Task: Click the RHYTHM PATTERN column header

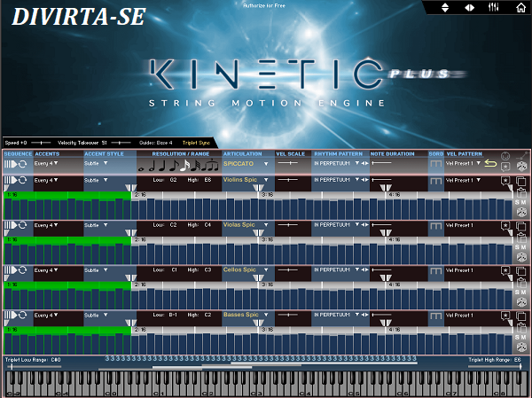Action: pyautogui.click(x=339, y=154)
